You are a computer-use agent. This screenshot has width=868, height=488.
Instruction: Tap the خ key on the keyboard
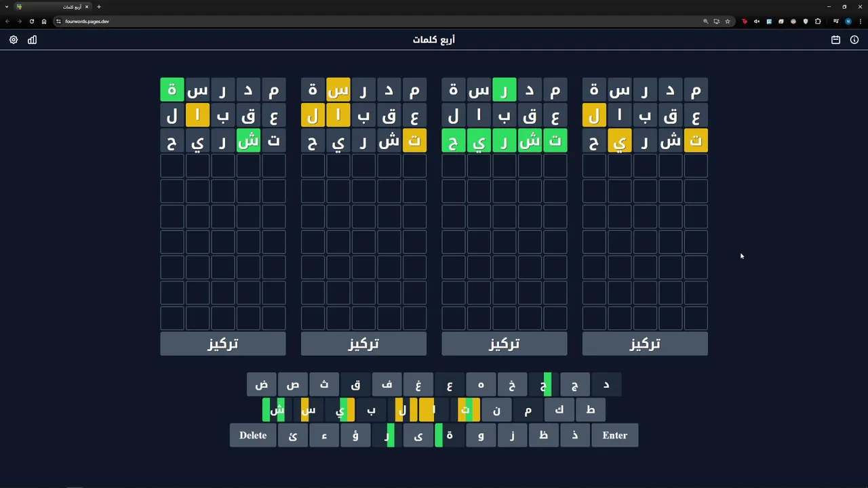point(512,385)
